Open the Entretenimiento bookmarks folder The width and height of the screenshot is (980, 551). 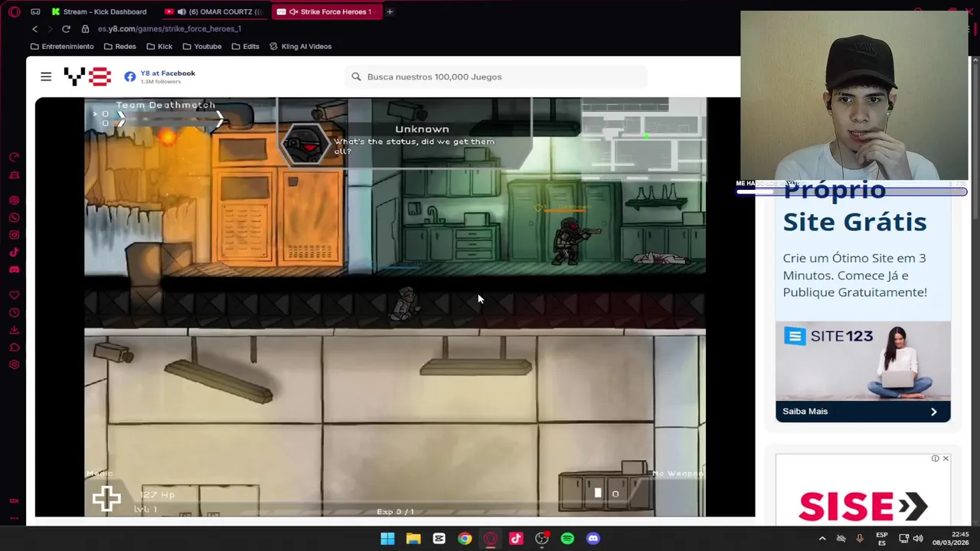click(61, 46)
